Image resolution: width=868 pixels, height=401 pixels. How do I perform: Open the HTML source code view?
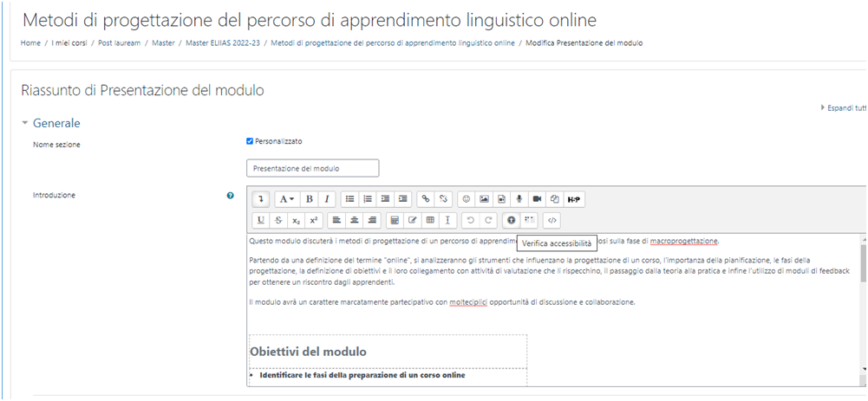point(551,220)
